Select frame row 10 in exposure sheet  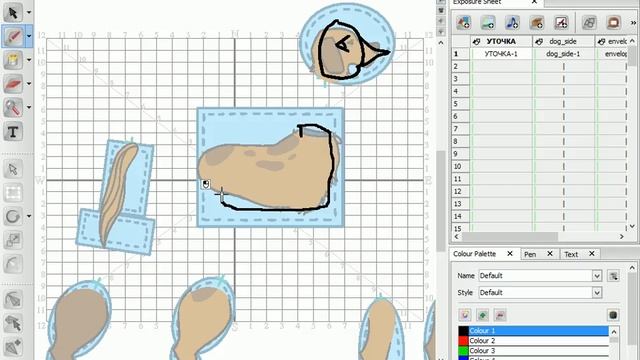[x=460, y=167]
